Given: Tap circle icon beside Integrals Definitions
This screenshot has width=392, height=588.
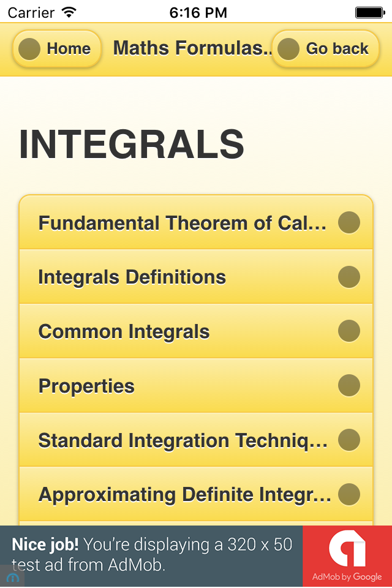Looking at the screenshot, I should [349, 277].
